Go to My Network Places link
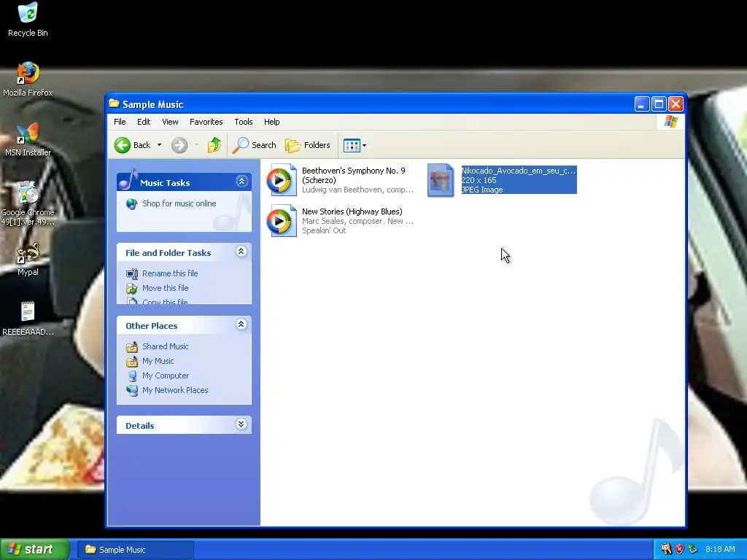This screenshot has height=560, width=747. (175, 390)
